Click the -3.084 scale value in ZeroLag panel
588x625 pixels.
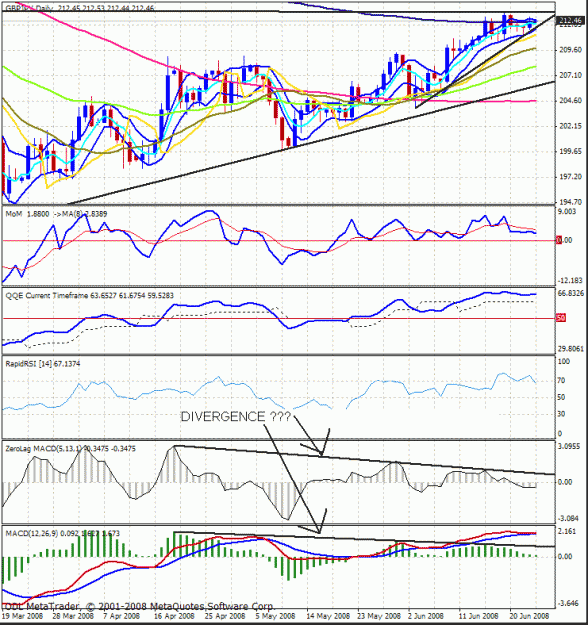click(x=568, y=519)
